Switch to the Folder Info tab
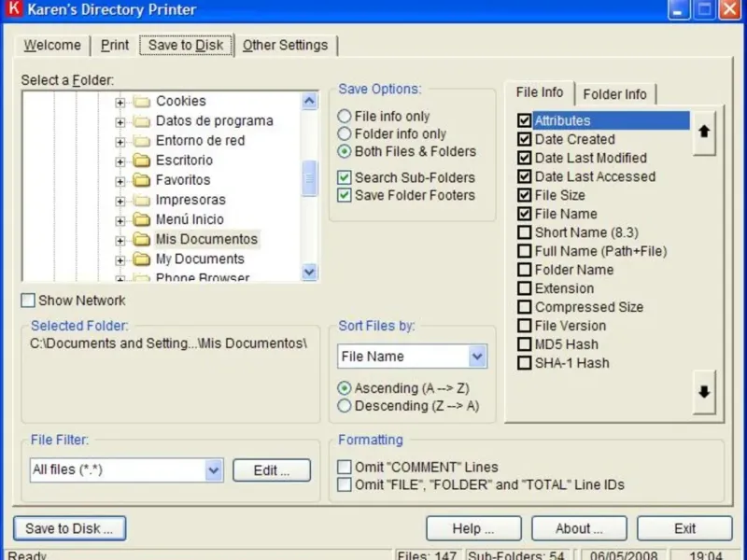Viewport: 747px width, 560px height. (x=614, y=94)
